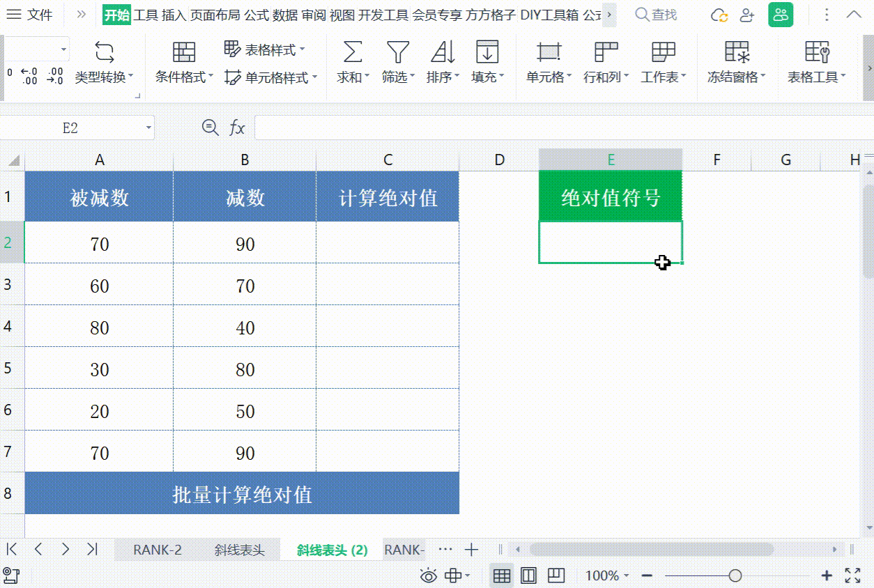The width and height of the screenshot is (874, 588).
Task: Click the 表格工具 icon
Action: (817, 52)
